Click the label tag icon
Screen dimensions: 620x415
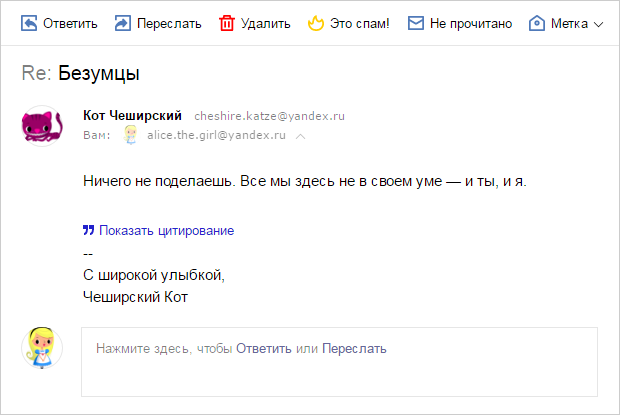click(537, 23)
